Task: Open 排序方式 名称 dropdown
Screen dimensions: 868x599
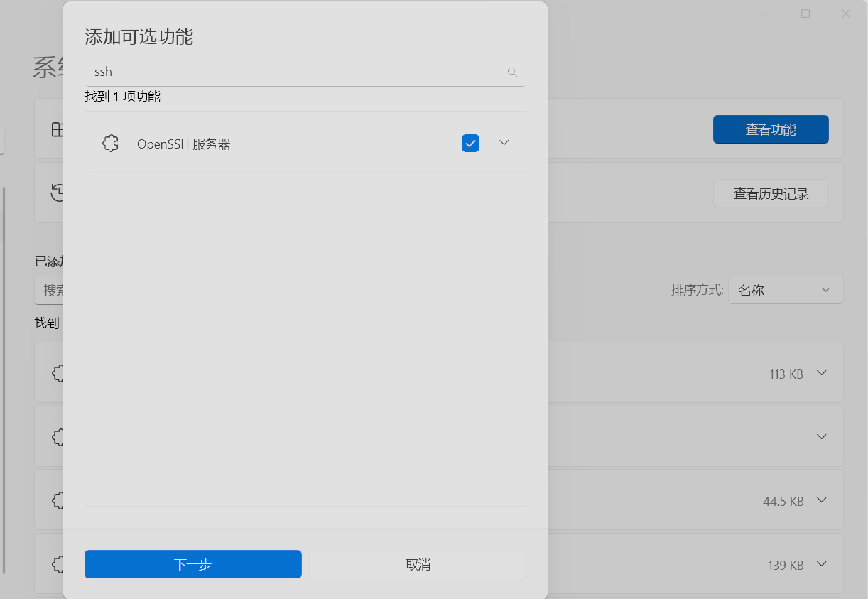Action: click(786, 290)
